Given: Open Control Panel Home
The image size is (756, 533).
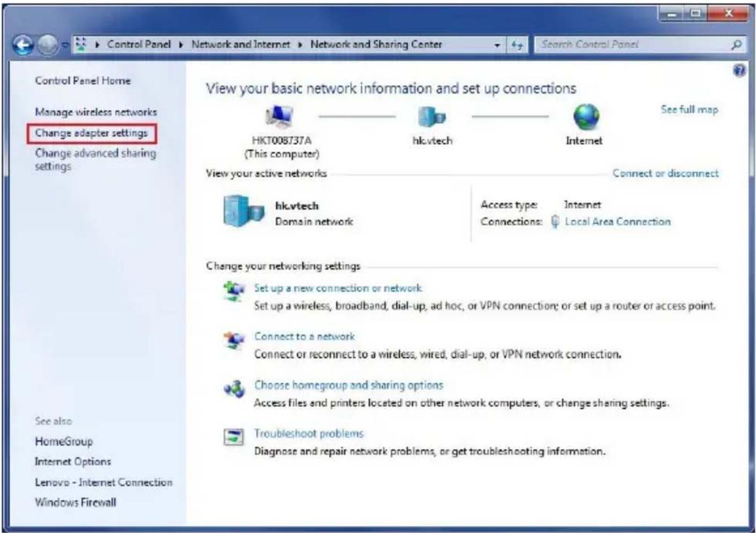Looking at the screenshot, I should 83,80.
